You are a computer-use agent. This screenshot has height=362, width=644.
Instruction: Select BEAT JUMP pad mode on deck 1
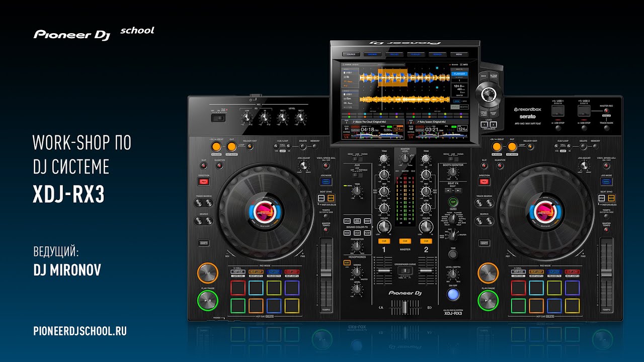pos(292,271)
